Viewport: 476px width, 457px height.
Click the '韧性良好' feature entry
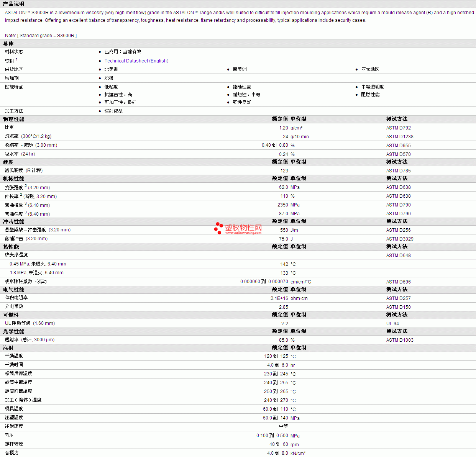point(242,102)
